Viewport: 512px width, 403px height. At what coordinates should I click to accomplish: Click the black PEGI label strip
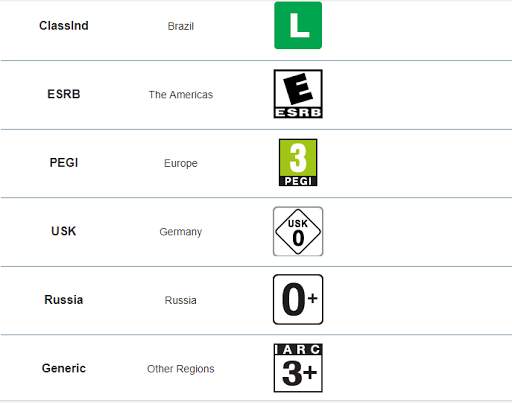298,181
